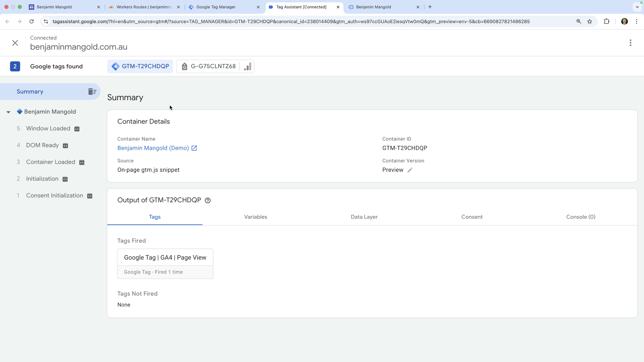Click the code icon beside Window Loaded
This screenshot has height=362, width=644.
[77, 129]
